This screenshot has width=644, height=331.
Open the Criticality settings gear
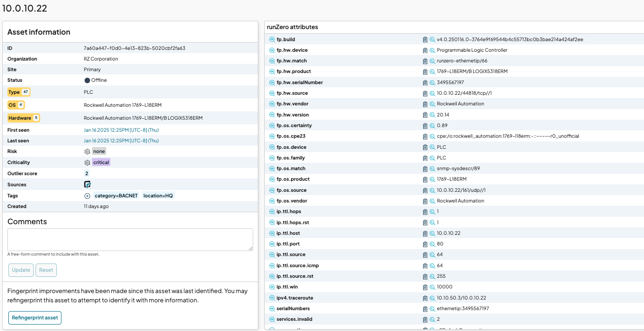[x=87, y=163]
